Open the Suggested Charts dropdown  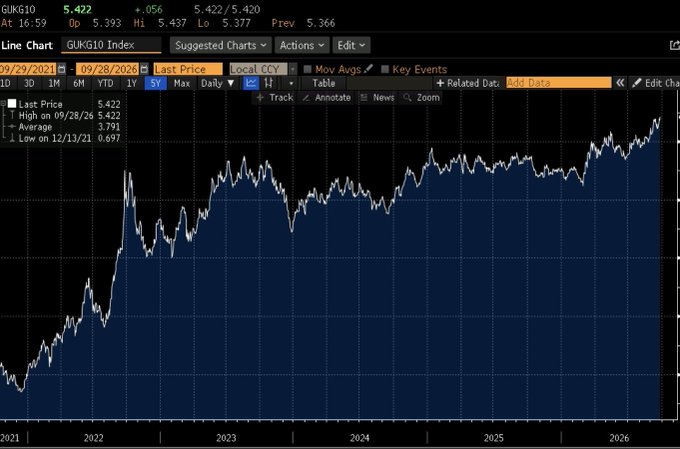click(x=221, y=45)
